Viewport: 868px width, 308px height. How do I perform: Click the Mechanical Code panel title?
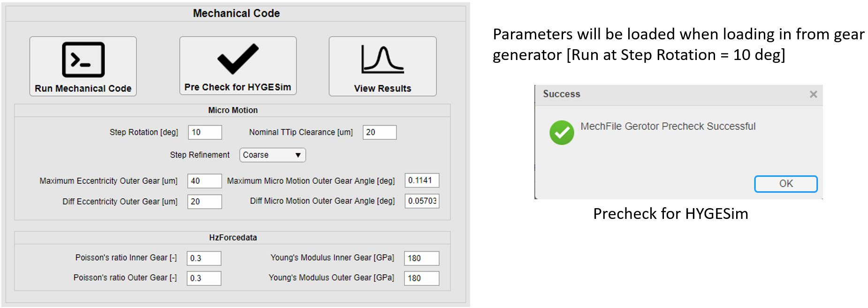click(236, 13)
